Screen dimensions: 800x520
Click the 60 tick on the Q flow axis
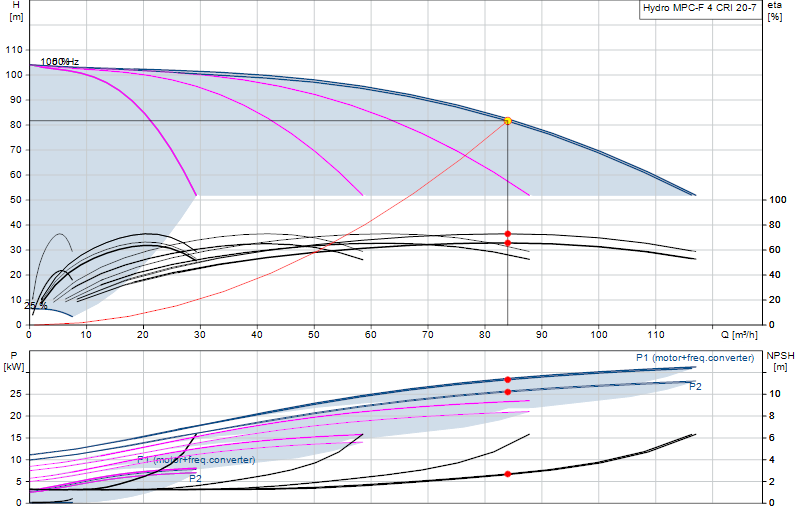click(x=371, y=335)
